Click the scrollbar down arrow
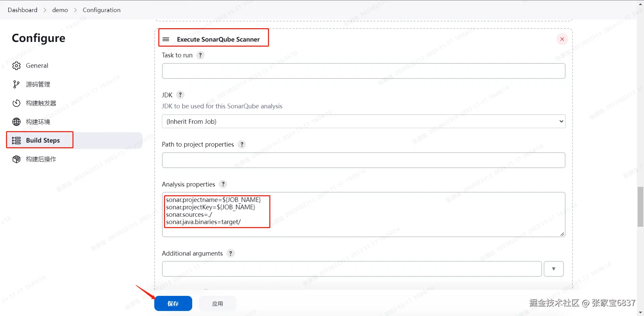Viewport: 644px width, 316px height. pyautogui.click(x=640, y=313)
